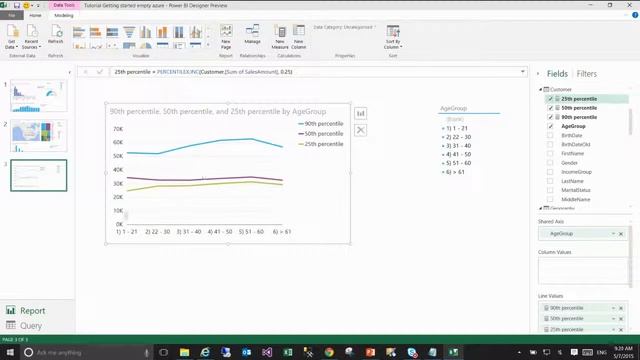Viewport: 640px width, 360px height.
Task: Check the Gender field
Action: (550, 163)
